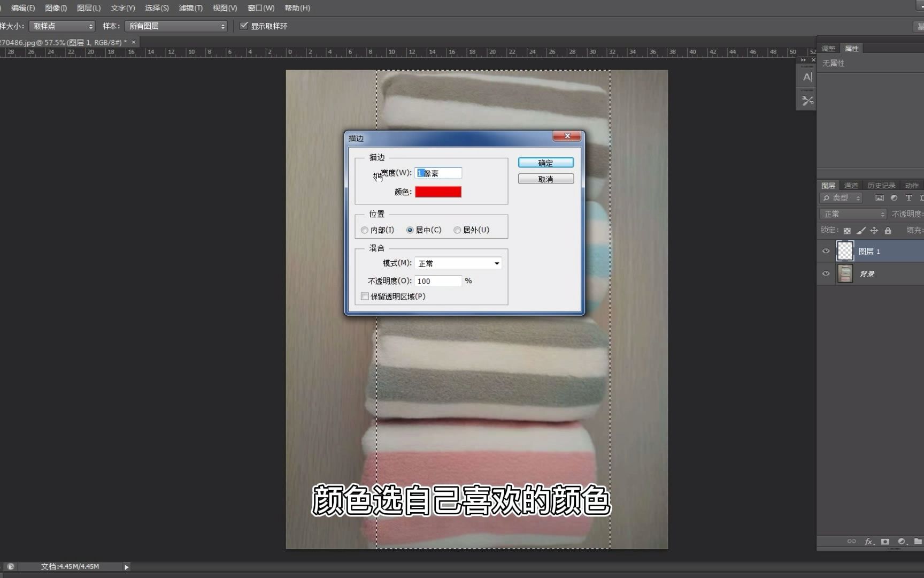924x578 pixels.
Task: Open layer styles with the fx icon
Action: (868, 542)
